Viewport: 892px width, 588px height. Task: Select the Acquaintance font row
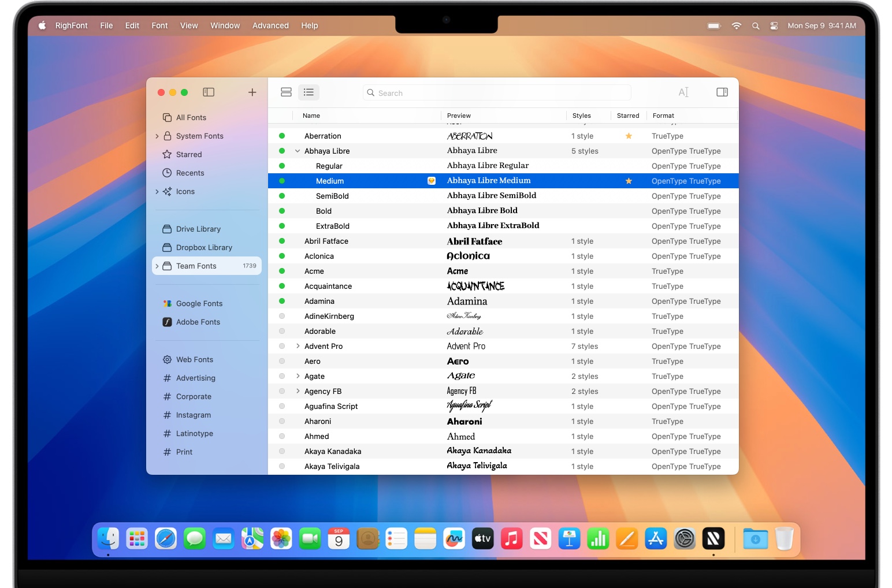point(503,286)
